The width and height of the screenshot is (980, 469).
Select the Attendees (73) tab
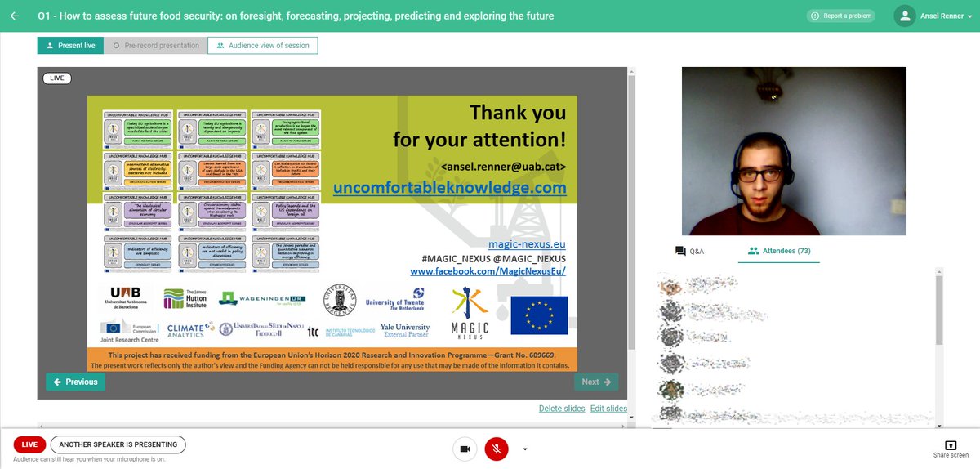pyautogui.click(x=779, y=252)
